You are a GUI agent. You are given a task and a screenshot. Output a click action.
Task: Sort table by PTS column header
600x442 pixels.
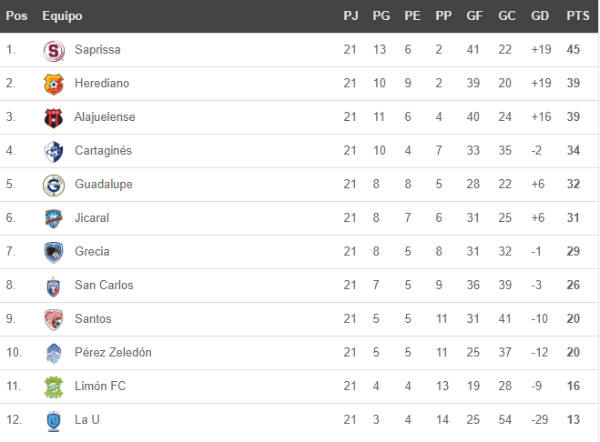pos(577,16)
